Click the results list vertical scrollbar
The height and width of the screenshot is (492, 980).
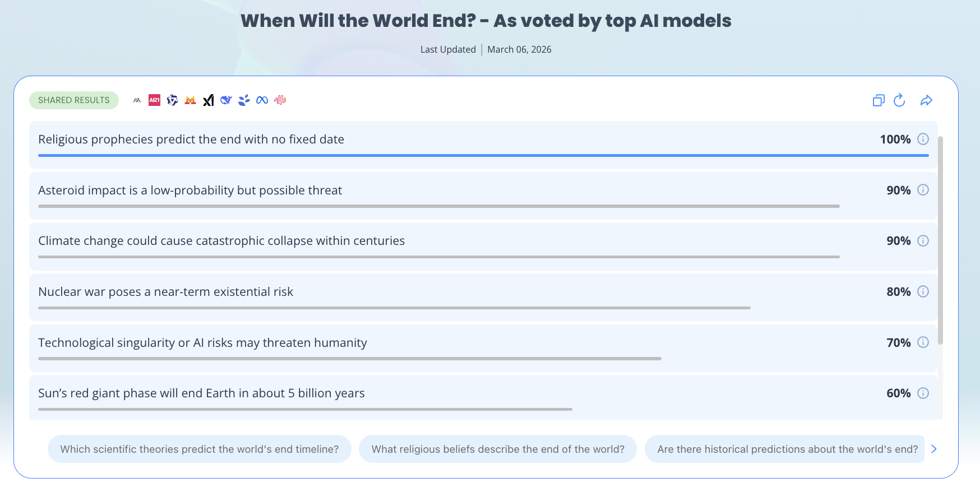(940, 240)
